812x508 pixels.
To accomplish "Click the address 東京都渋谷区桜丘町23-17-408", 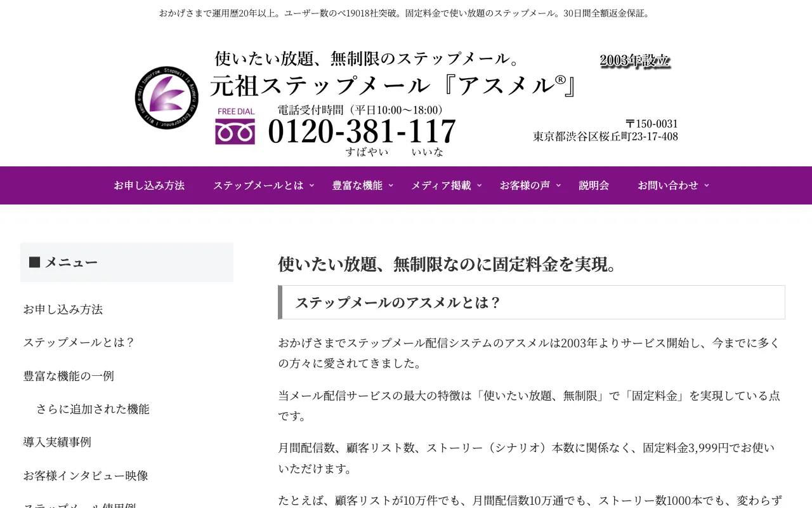I will tap(605, 137).
